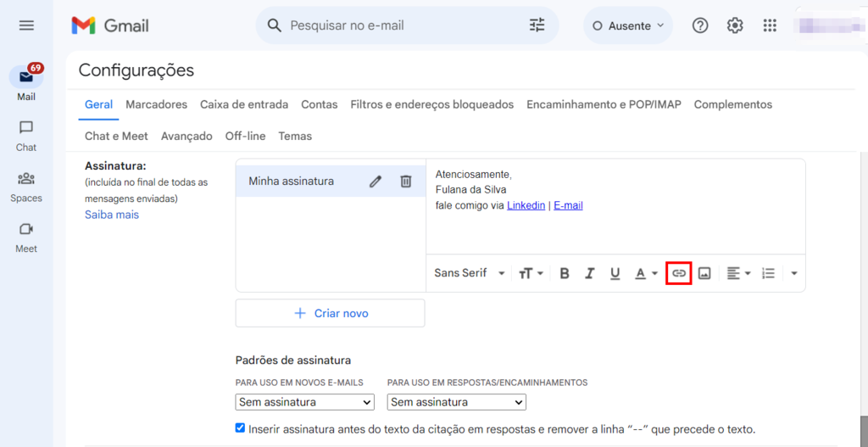Click the Pesquisar no e-mail field
The width and height of the screenshot is (868, 447).
[x=407, y=25]
